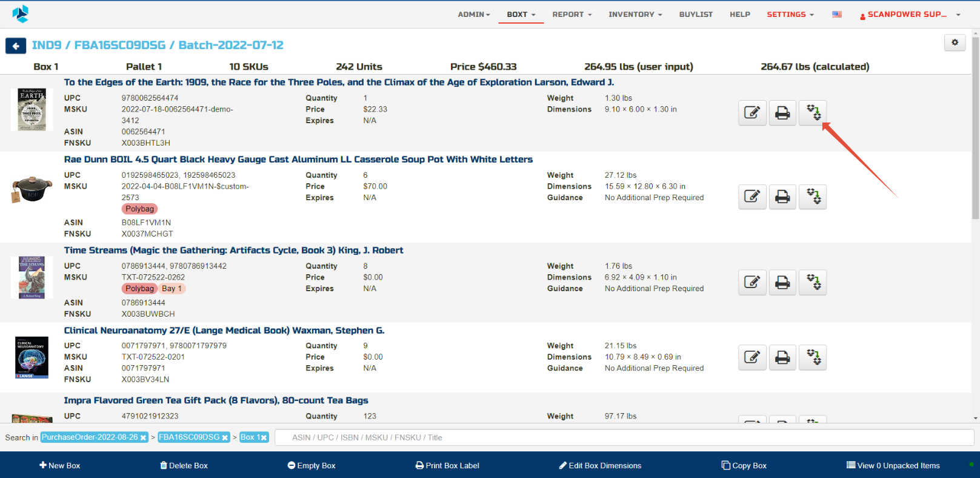Open the SETTINGS dropdown menu
Screen dimensions: 980x478
click(x=790, y=15)
